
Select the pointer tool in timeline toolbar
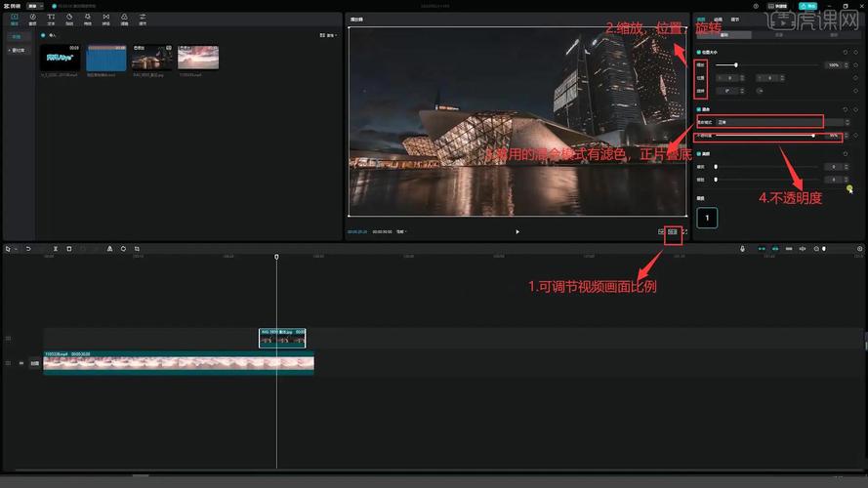pos(8,249)
